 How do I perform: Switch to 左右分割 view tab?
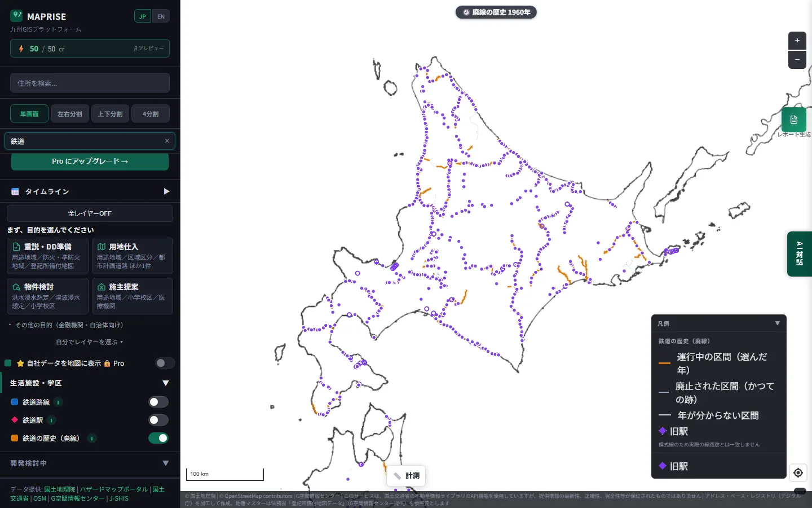[70, 113]
